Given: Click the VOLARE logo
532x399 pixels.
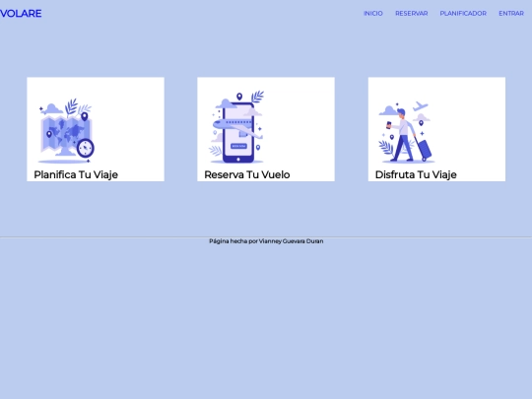Looking at the screenshot, I should (21, 14).
